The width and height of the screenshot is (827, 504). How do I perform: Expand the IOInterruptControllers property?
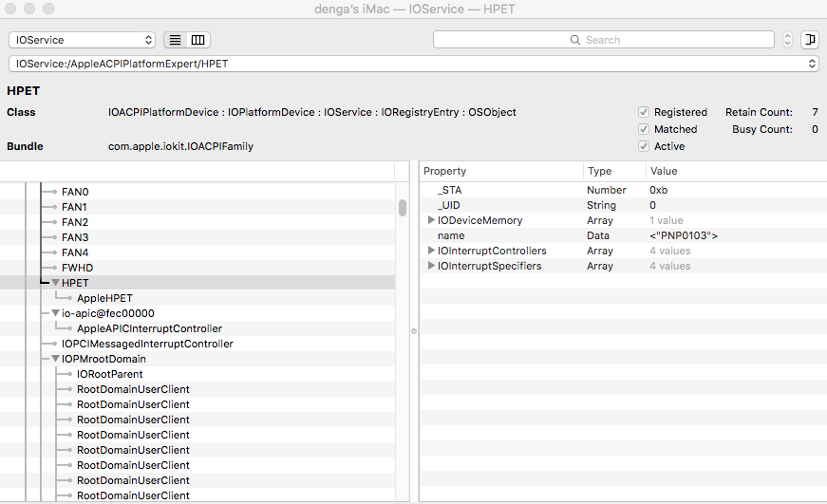tap(431, 251)
